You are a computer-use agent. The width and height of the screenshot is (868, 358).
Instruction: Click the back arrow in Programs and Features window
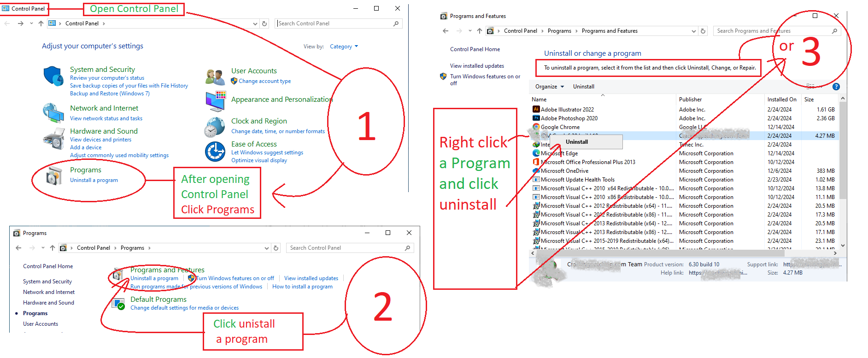click(x=446, y=31)
